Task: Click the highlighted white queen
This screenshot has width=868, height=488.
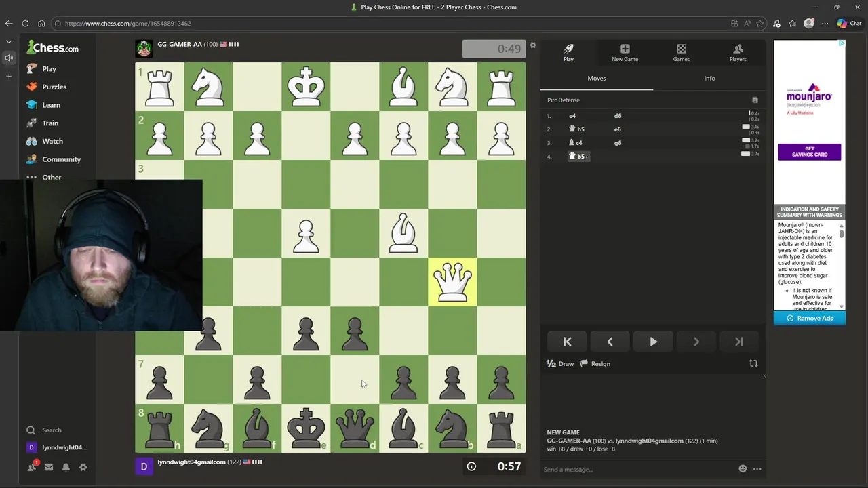Action: coord(452,282)
